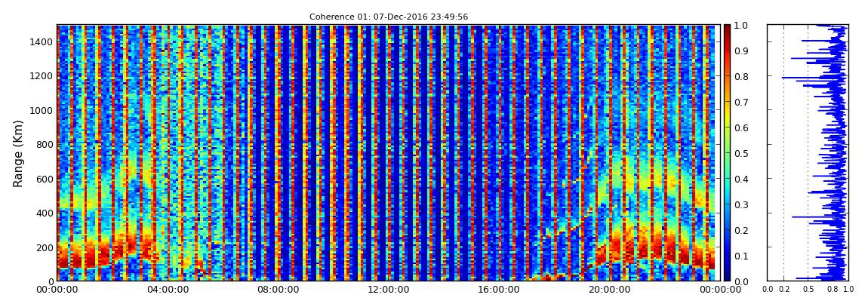Click the colorbar label 0.3
The image size is (868, 307).
(742, 204)
